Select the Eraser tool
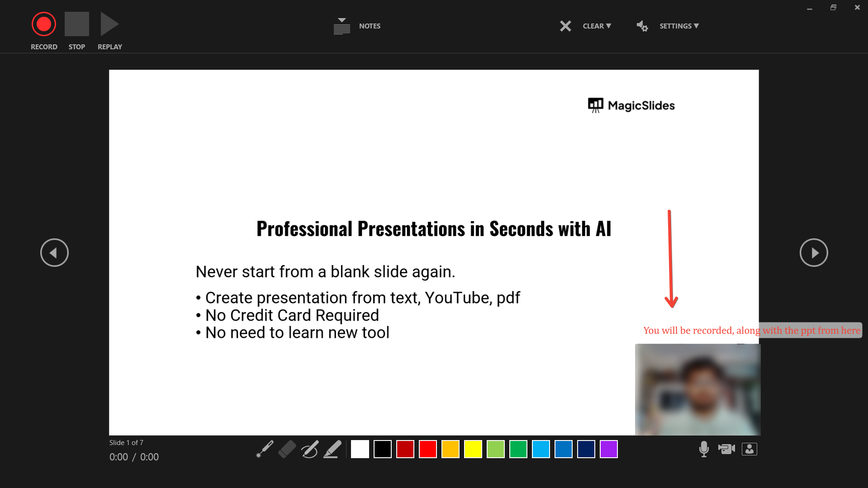Screen dimensions: 868x488 coord(287,449)
